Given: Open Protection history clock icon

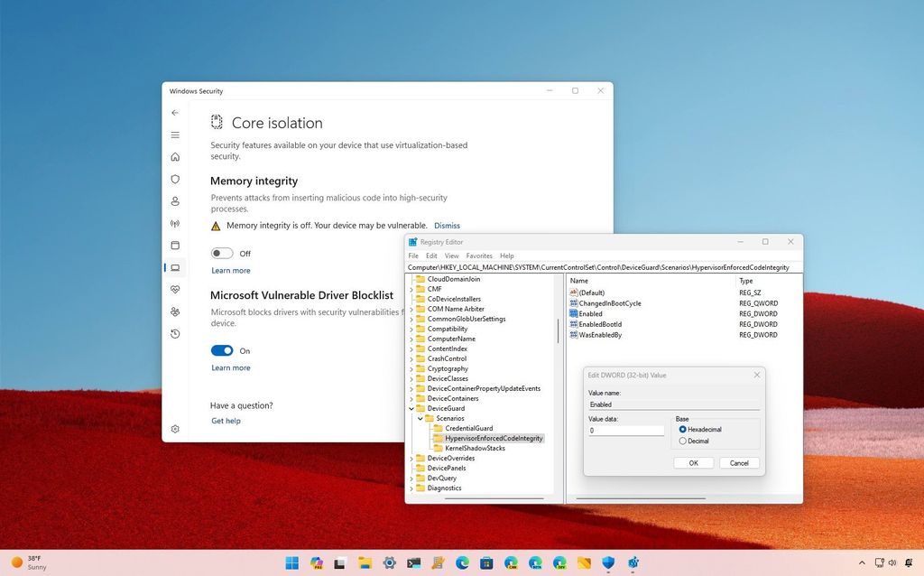Looking at the screenshot, I should pyautogui.click(x=175, y=333).
